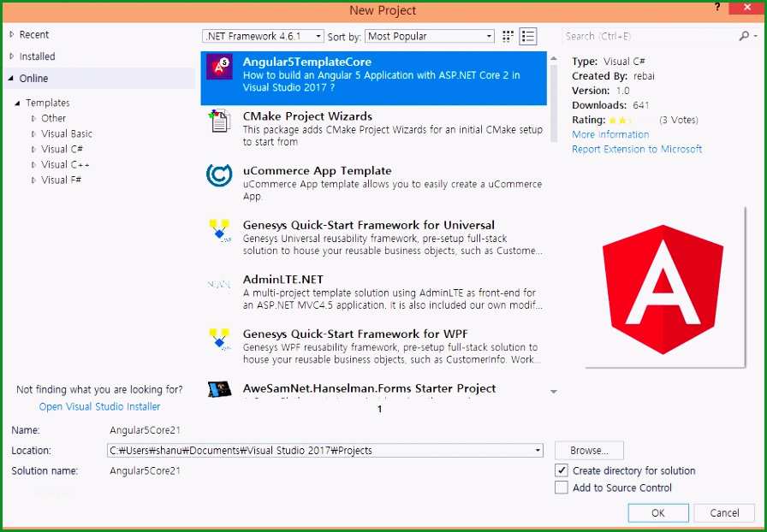
Task: Click the Genesys Framework for WPF icon
Action: click(219, 339)
